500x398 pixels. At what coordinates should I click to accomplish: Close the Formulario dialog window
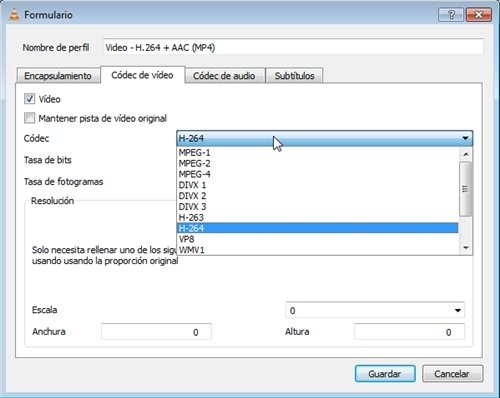[479, 15]
